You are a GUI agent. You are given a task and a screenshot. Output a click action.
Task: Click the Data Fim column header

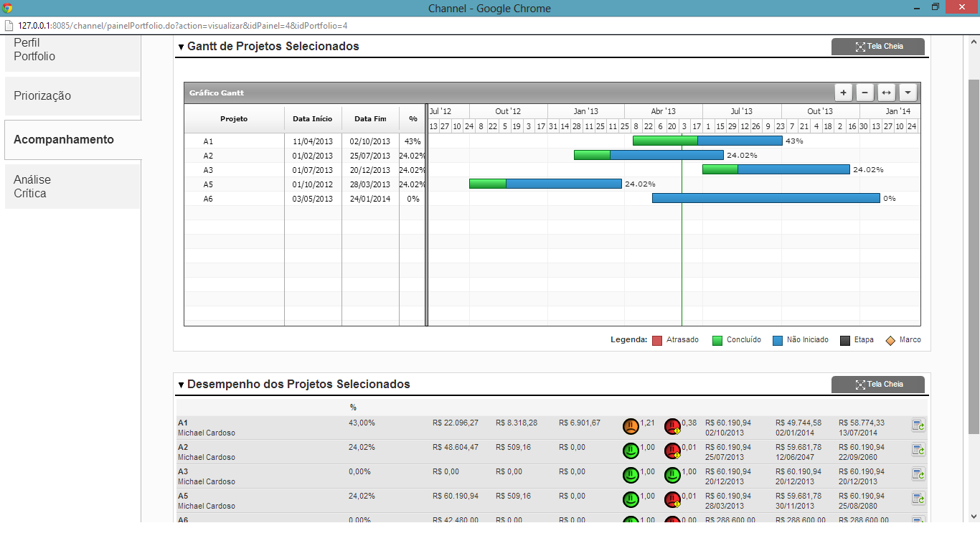[370, 119]
